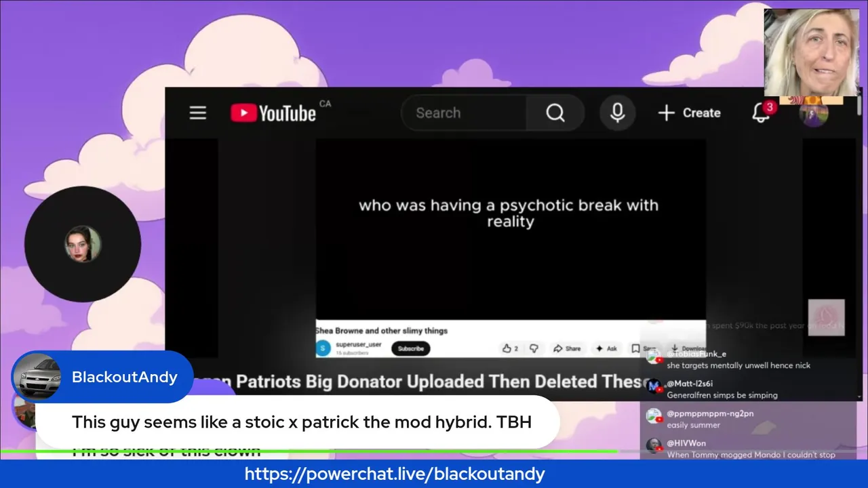Screen dimensions: 868x488
Task: Click the @HIVWon chat username
Action: click(x=686, y=443)
